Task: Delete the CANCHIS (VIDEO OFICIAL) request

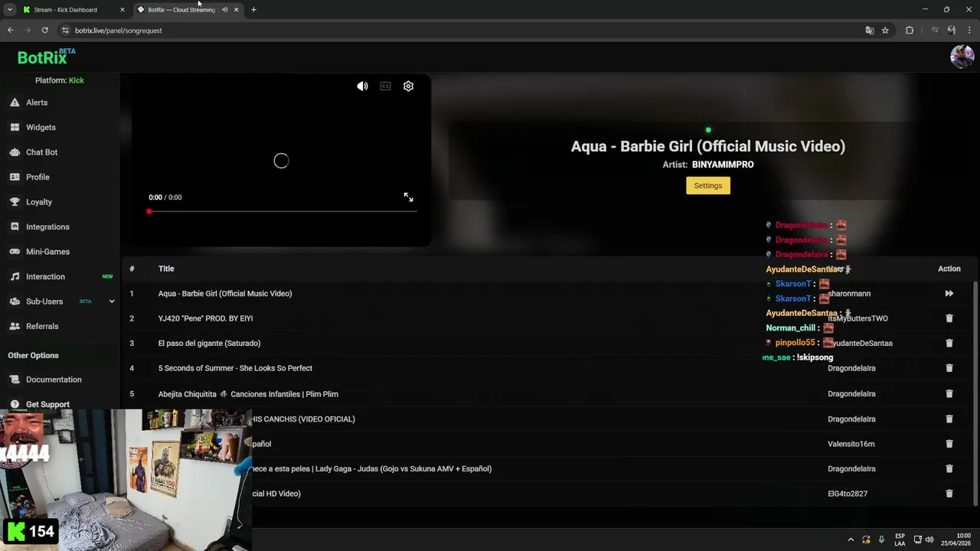Action: tap(949, 419)
